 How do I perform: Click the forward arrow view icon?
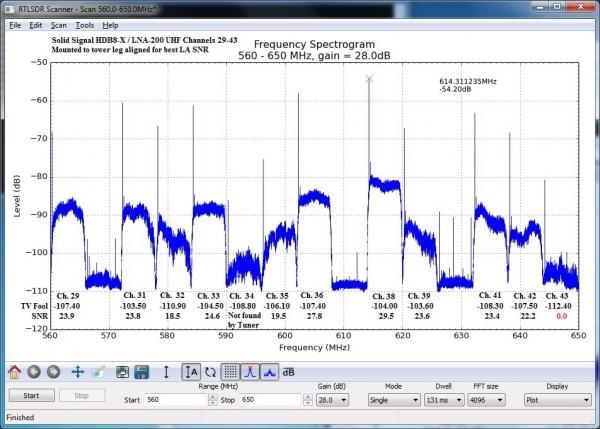pyautogui.click(x=54, y=372)
